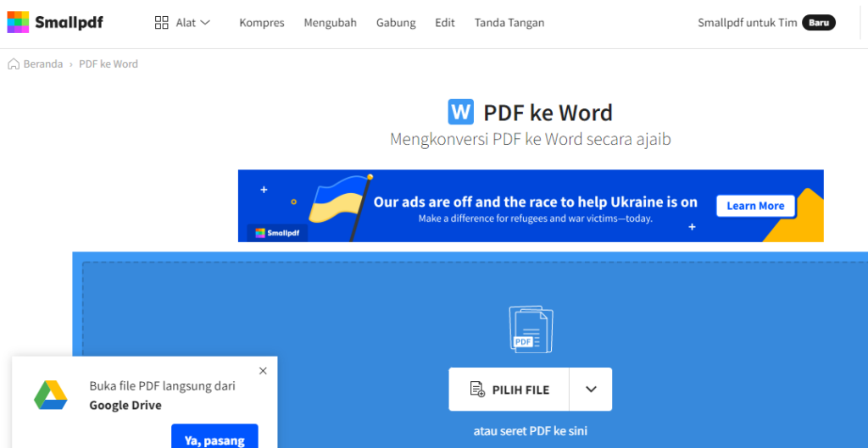
Task: Open the Mengubah menu item
Action: click(x=331, y=23)
